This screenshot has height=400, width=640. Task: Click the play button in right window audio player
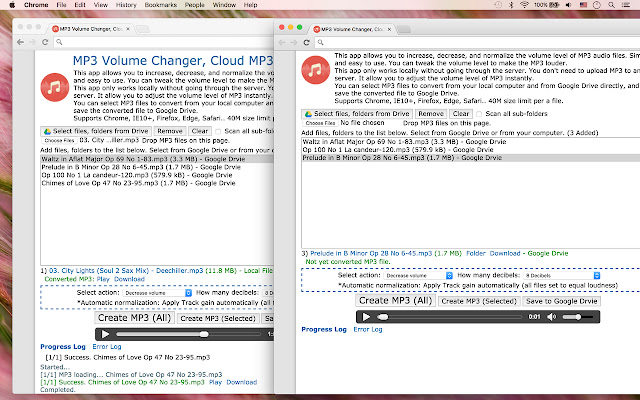pos(366,317)
